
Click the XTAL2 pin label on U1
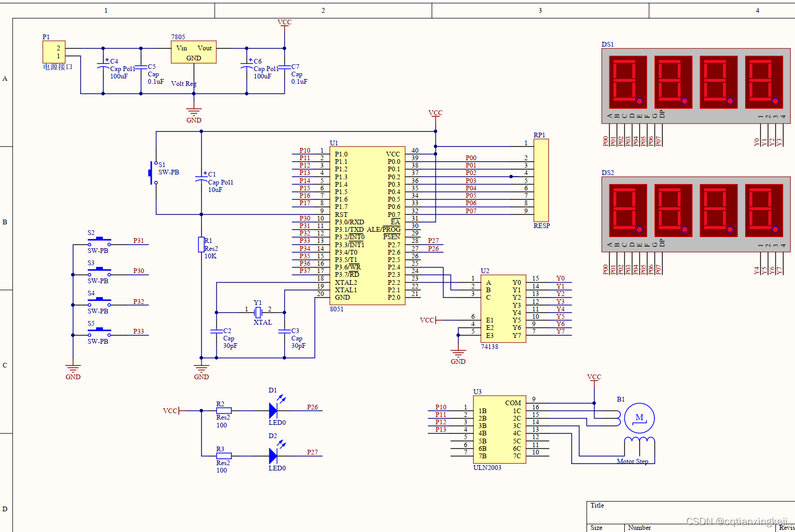click(x=346, y=283)
